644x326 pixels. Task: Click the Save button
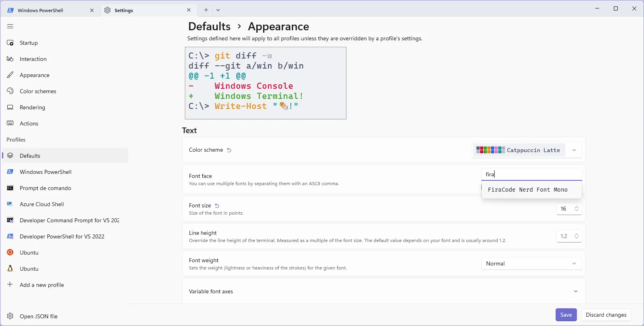(x=566, y=315)
